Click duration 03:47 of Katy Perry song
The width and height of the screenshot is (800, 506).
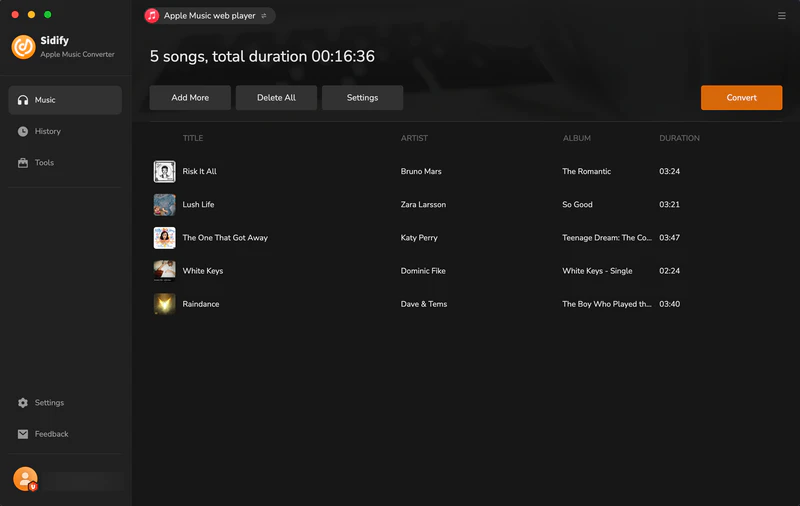(x=669, y=238)
